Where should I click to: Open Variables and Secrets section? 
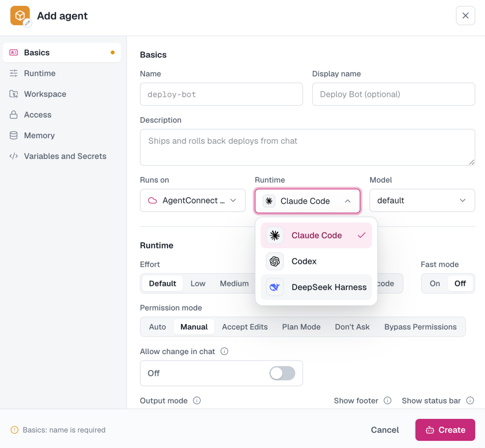[x=62, y=156]
